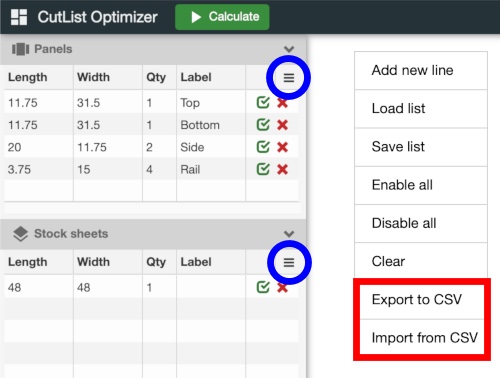Click the CutList Optimizer logo icon
This screenshot has width=500, height=378.
pyautogui.click(x=19, y=17)
